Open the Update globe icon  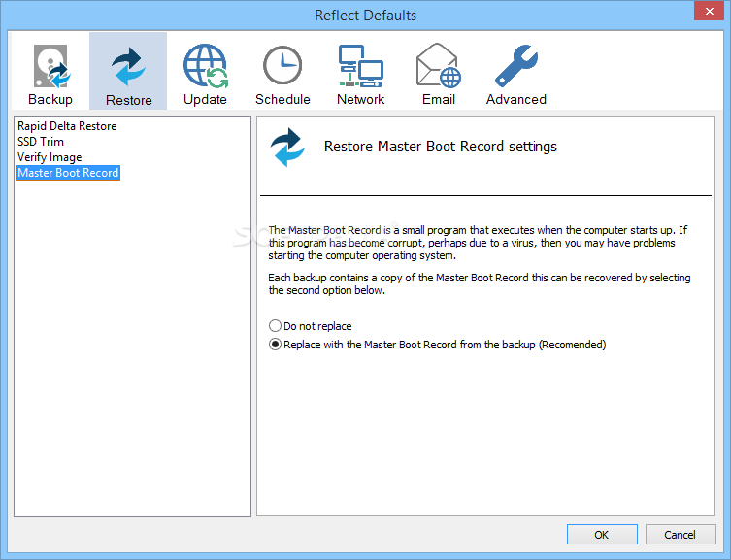205,66
